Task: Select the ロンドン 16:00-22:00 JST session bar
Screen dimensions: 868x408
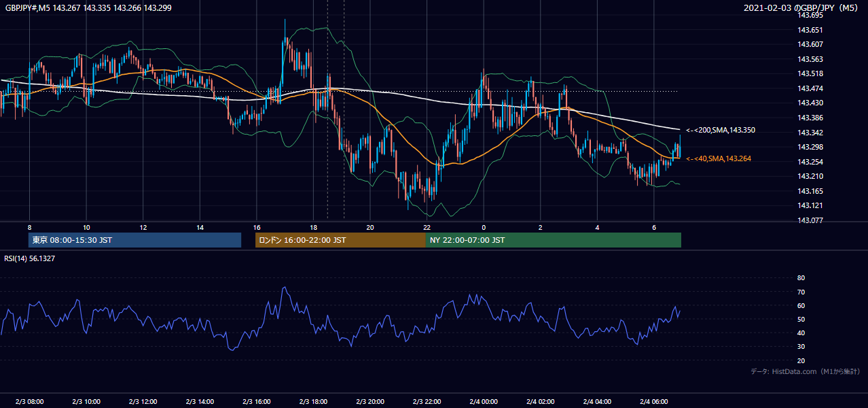Action: pyautogui.click(x=340, y=240)
